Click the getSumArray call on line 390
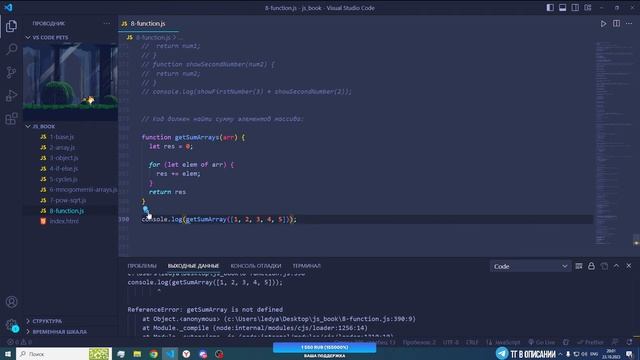 (x=206, y=220)
